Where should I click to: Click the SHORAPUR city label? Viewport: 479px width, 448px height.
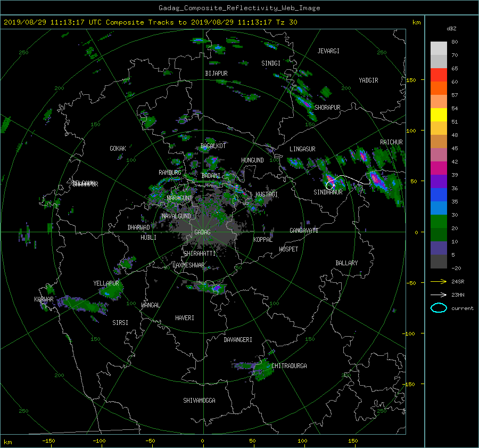(327, 108)
